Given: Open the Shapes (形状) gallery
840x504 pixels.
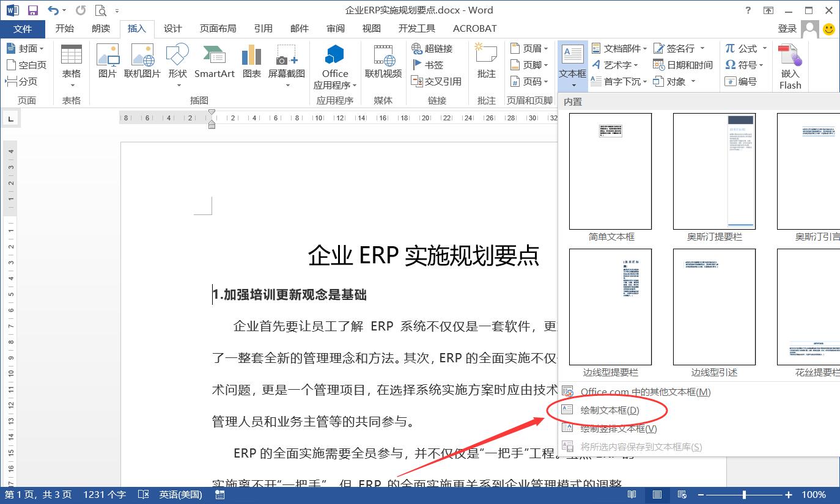Looking at the screenshot, I should pos(177,66).
